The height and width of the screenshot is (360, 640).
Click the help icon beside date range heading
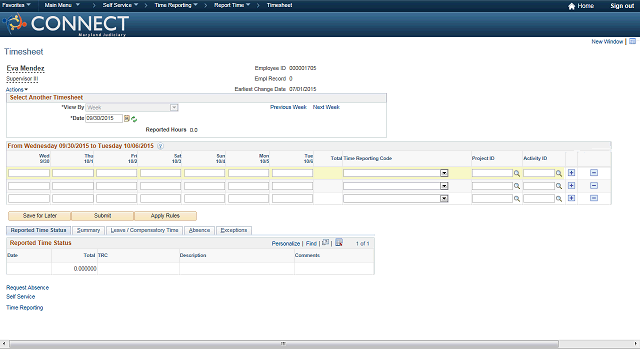160,146
